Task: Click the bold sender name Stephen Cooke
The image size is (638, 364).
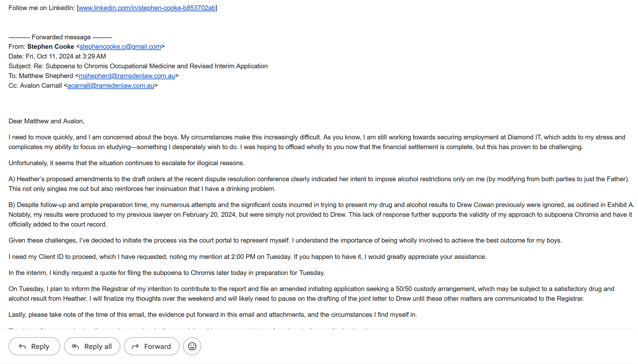Action: tap(51, 47)
